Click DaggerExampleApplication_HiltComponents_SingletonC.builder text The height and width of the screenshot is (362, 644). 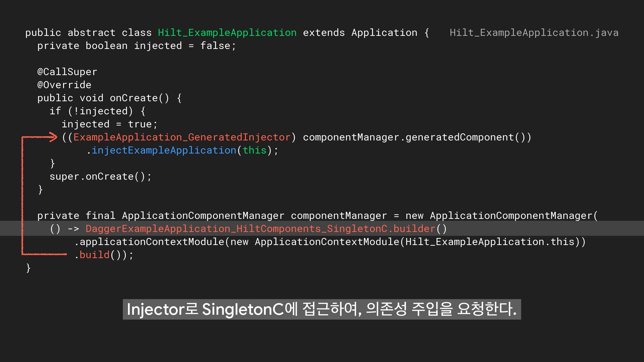[x=260, y=229]
